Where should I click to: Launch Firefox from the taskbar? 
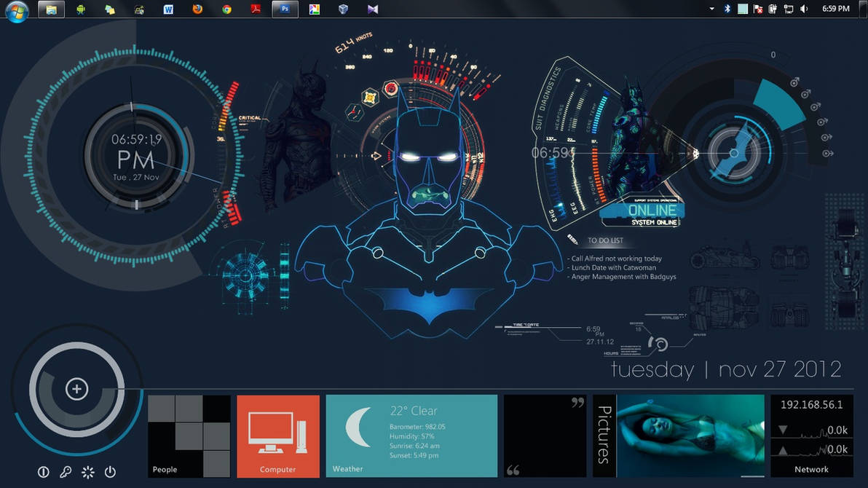197,9
